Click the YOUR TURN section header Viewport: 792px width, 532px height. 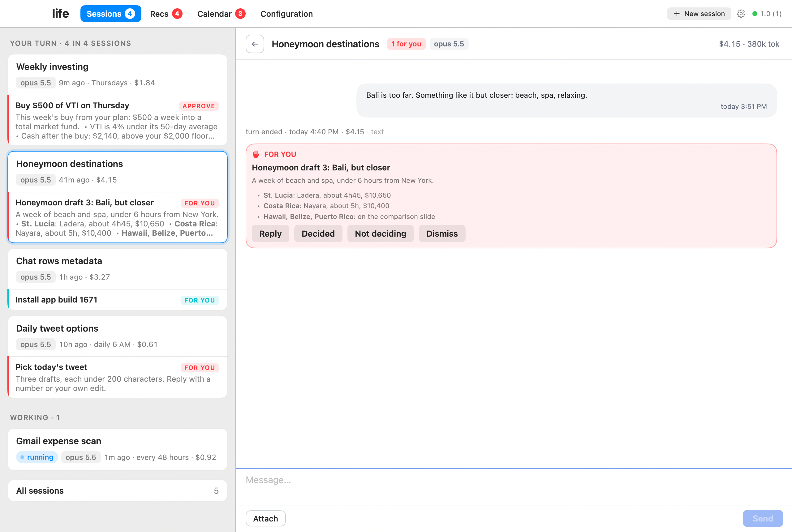coord(71,43)
